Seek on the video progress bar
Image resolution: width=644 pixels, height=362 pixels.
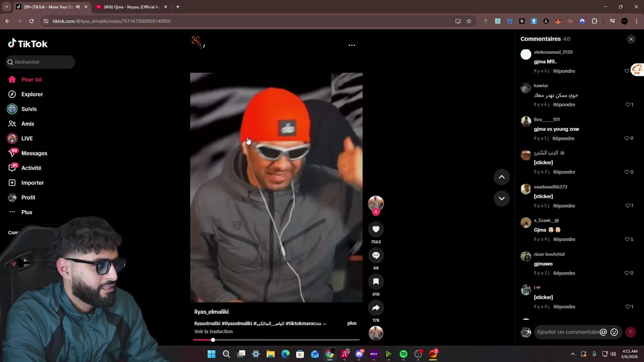[276, 340]
